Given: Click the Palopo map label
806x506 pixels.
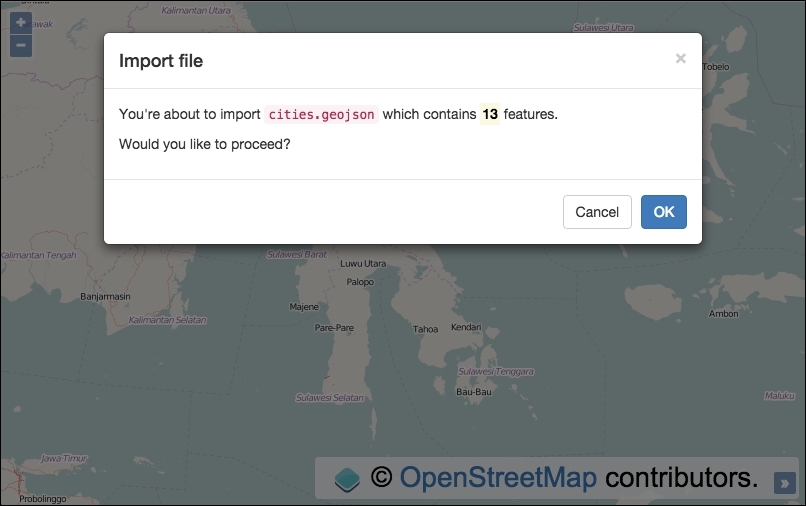Looking at the screenshot, I should pyautogui.click(x=360, y=282).
